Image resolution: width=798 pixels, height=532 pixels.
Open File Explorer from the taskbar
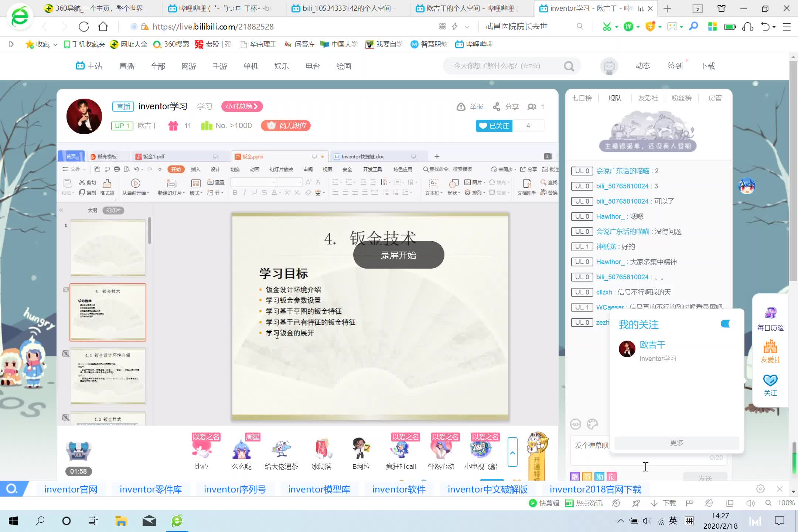pos(121,521)
